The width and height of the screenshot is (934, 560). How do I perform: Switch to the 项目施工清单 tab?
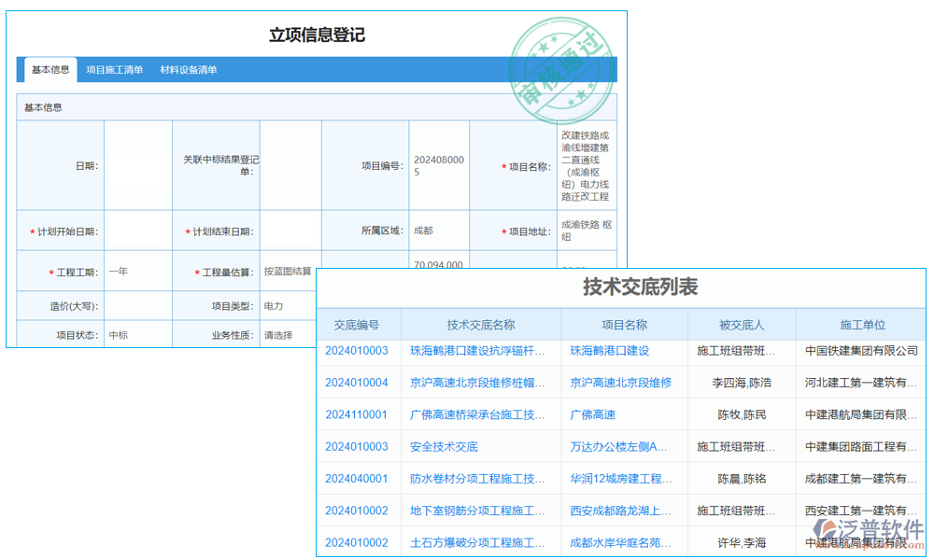[x=114, y=68]
